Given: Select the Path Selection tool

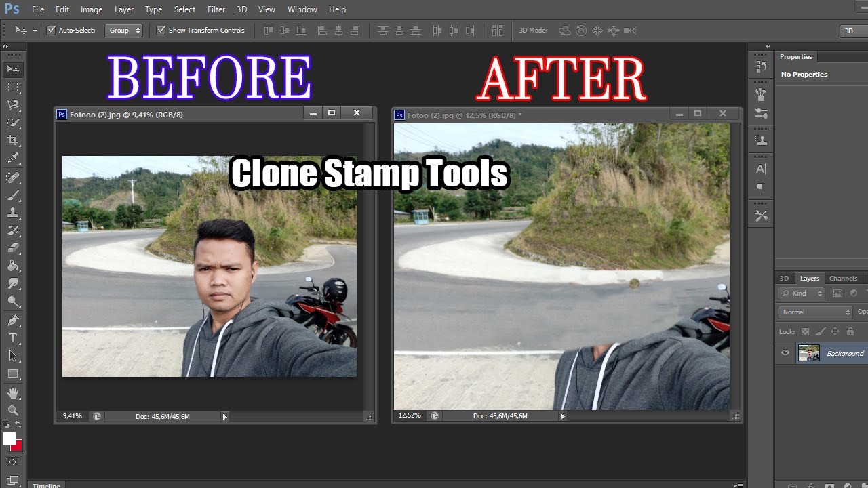Looking at the screenshot, I should point(13,355).
